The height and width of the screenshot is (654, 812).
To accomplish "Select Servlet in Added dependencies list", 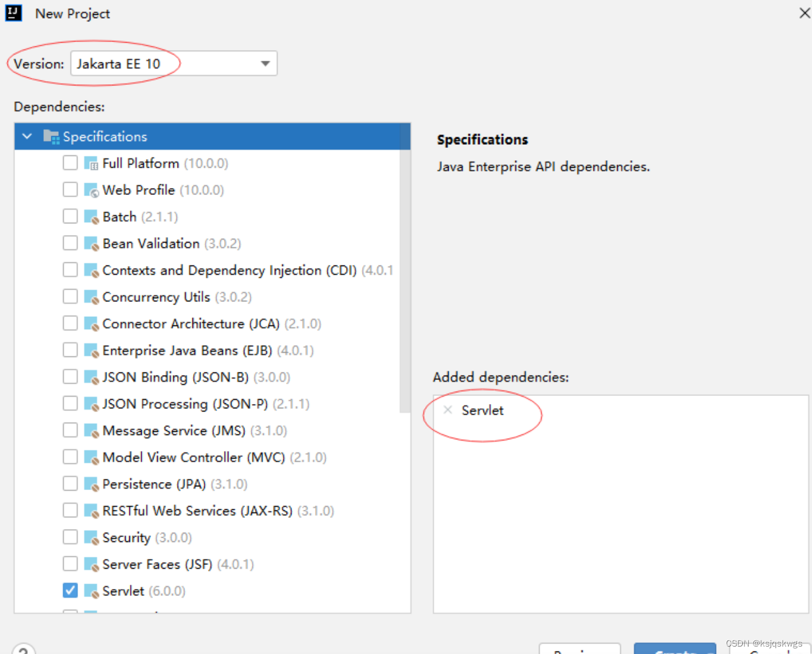I will point(482,410).
